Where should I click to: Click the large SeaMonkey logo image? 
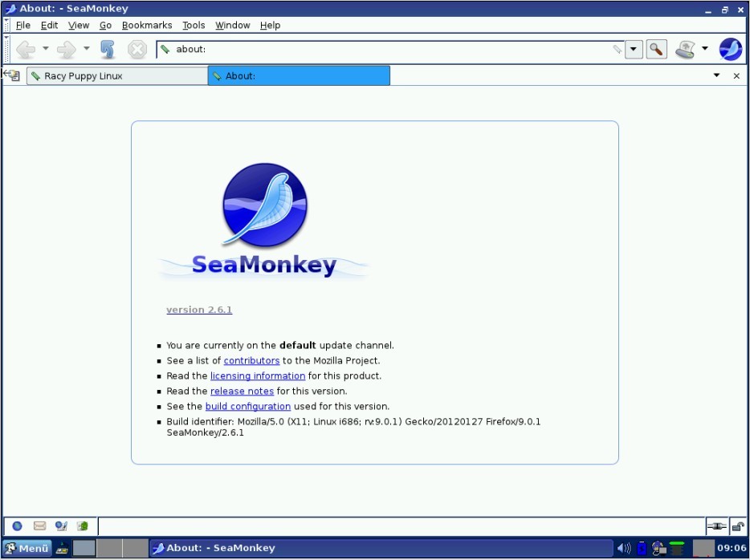coord(264,221)
